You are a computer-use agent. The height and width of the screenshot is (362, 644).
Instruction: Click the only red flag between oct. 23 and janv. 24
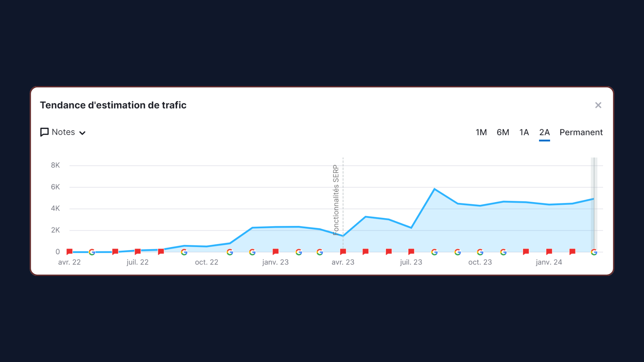(x=526, y=252)
